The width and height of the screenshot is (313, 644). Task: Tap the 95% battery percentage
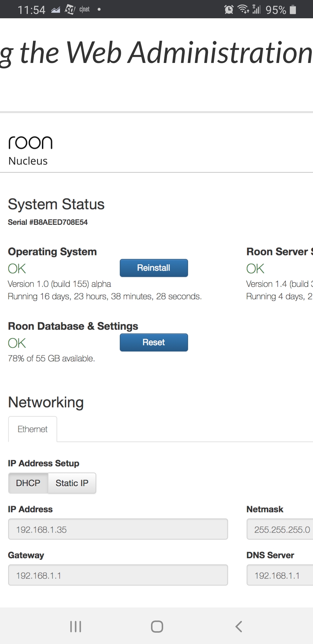click(276, 10)
